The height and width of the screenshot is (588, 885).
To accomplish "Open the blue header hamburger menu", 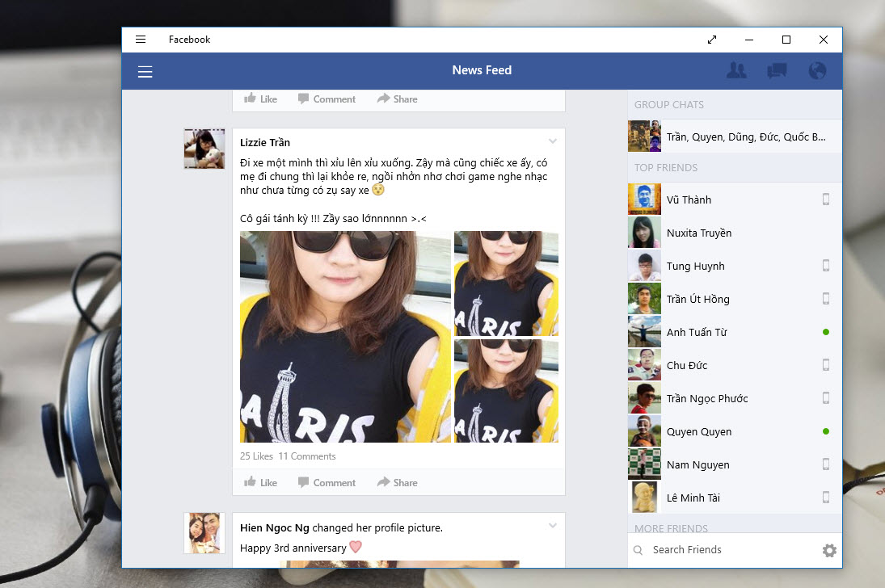I will (x=145, y=72).
